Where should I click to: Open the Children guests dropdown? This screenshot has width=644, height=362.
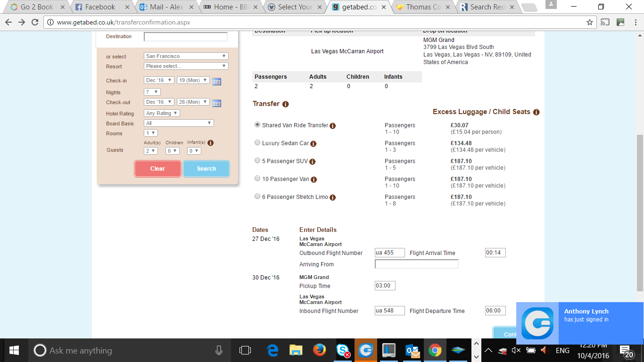coord(173,151)
